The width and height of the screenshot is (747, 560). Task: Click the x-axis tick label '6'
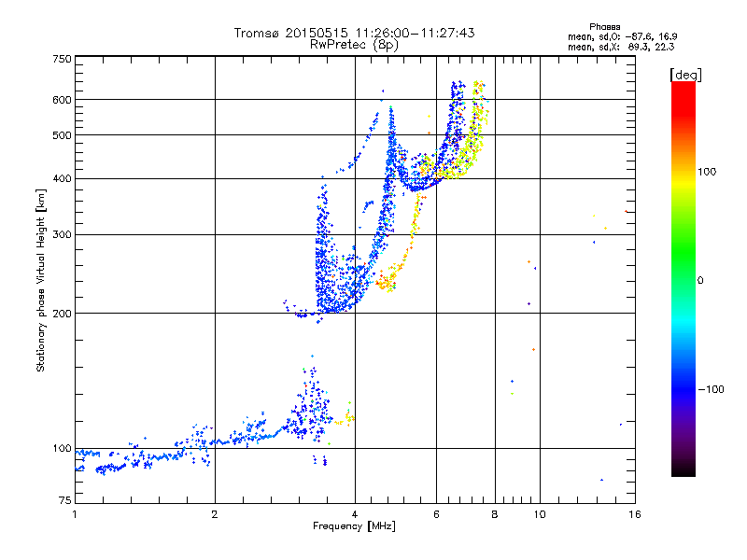pos(436,514)
